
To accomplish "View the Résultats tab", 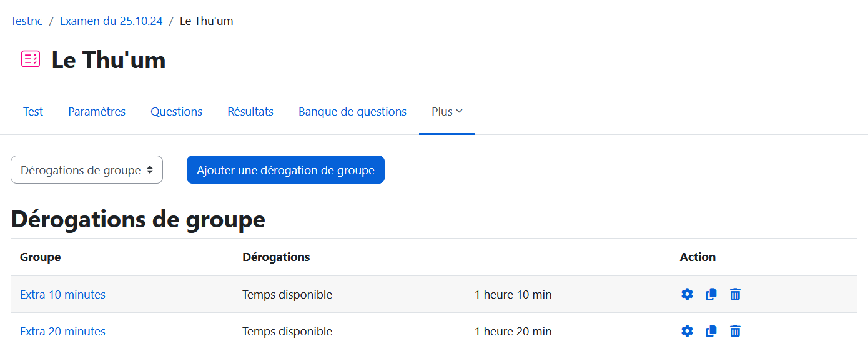I will click(x=250, y=112).
